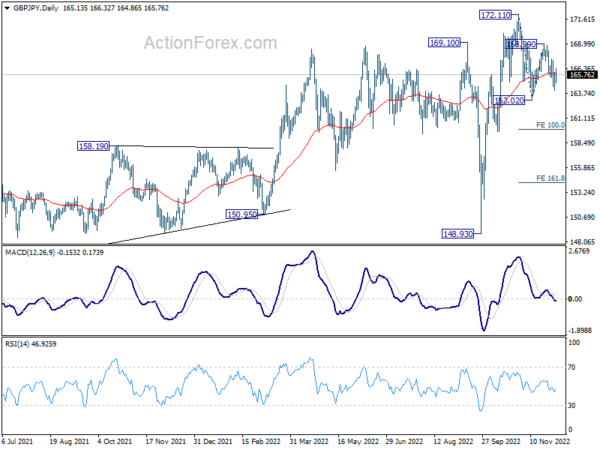
Task: Select the 163.020 price label
Action: click(509, 101)
